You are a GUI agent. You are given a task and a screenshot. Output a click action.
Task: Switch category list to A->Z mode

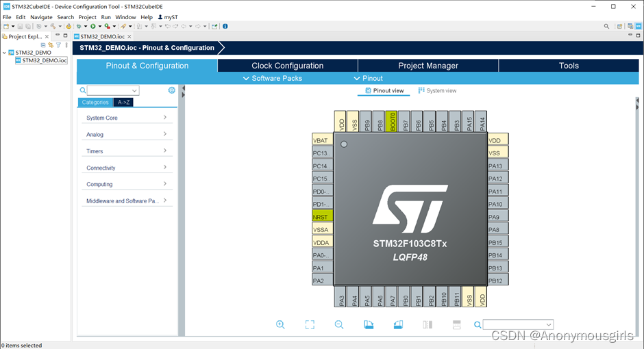coord(123,103)
